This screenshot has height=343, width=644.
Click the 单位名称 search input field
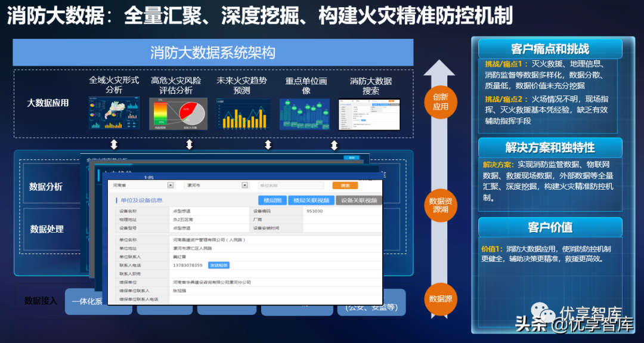(291, 186)
